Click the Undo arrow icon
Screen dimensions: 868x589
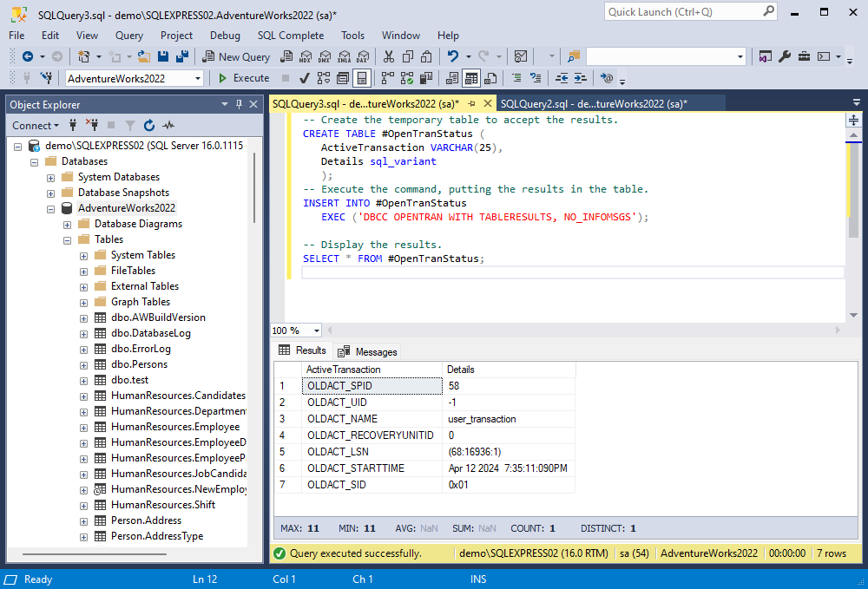[453, 56]
